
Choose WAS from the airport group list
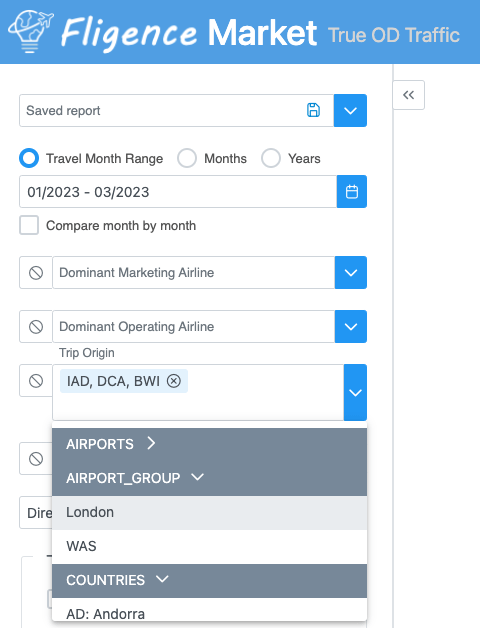(210, 546)
